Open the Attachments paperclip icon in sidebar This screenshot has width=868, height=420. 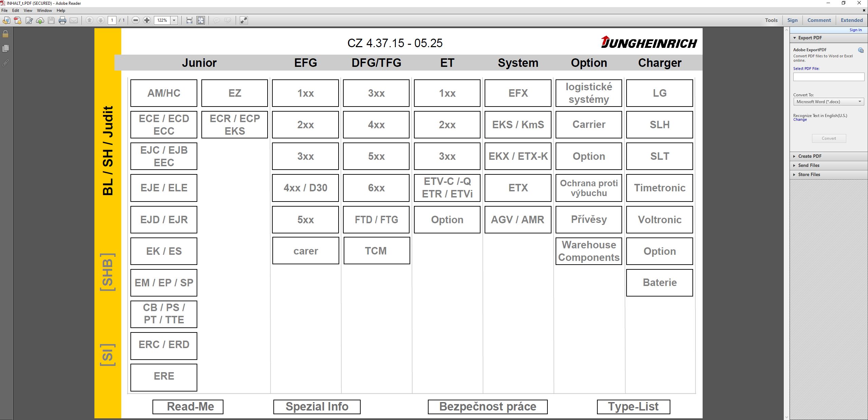[x=5, y=63]
